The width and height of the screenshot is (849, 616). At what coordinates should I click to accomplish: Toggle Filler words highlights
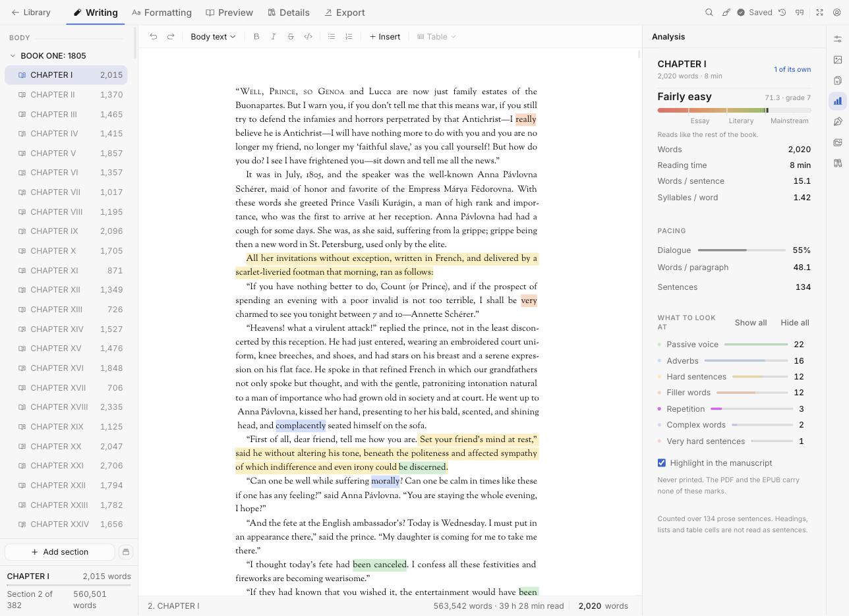point(734,393)
